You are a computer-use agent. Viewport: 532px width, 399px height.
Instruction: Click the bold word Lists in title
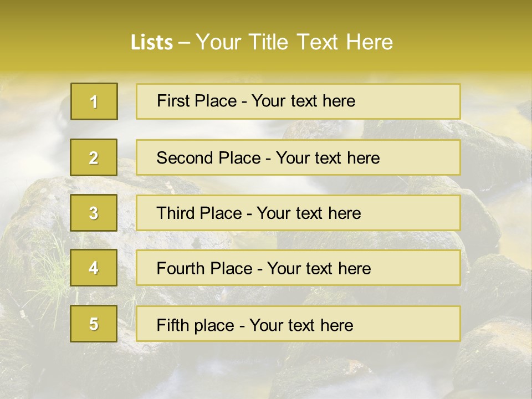click(x=152, y=42)
